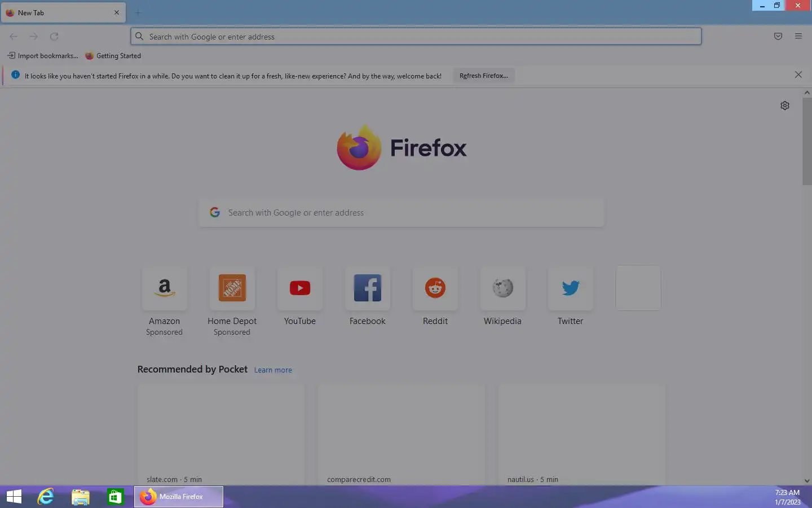
Task: Focus the center Google search box
Action: point(401,213)
